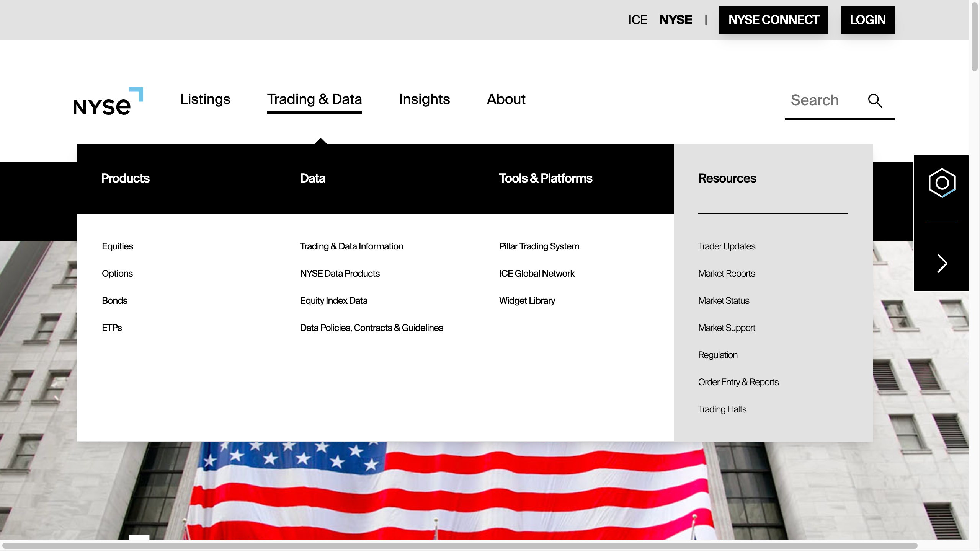Open the Listings menu
Screen dimensions: 980x551
pyautogui.click(x=205, y=99)
